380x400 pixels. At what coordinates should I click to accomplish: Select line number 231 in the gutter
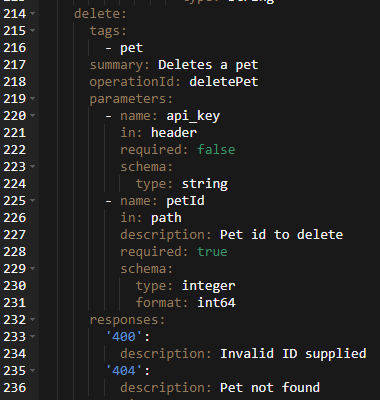pos(15,303)
